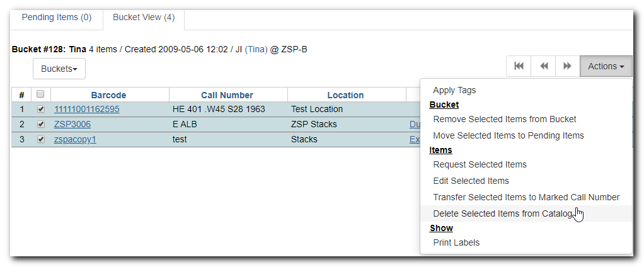Go to next page of results
Viewport: 644px width, 267px height.
click(x=568, y=66)
